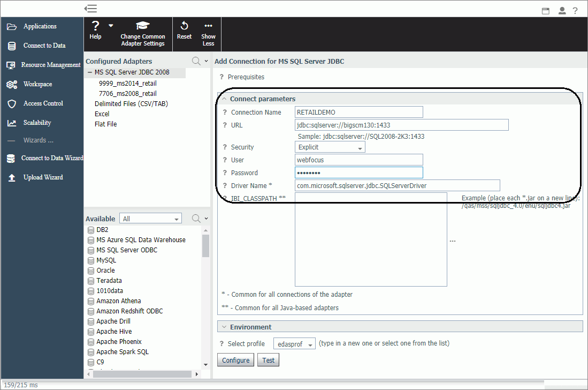Open Workspace gears icon
The width and height of the screenshot is (588, 390).
click(12, 85)
